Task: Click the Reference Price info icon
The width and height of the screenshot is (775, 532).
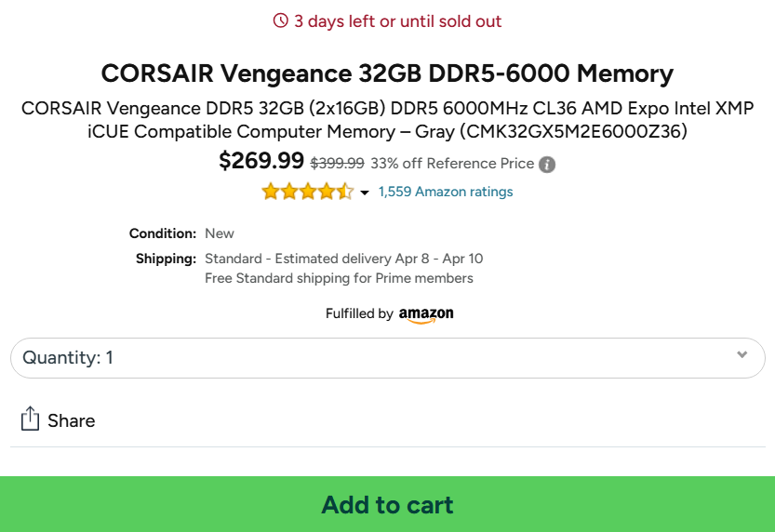Action: coord(548,165)
